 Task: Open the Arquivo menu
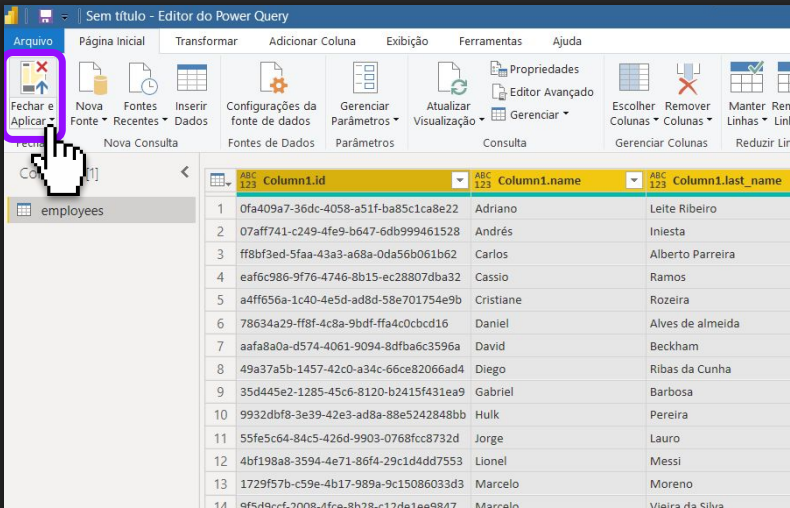(33, 41)
